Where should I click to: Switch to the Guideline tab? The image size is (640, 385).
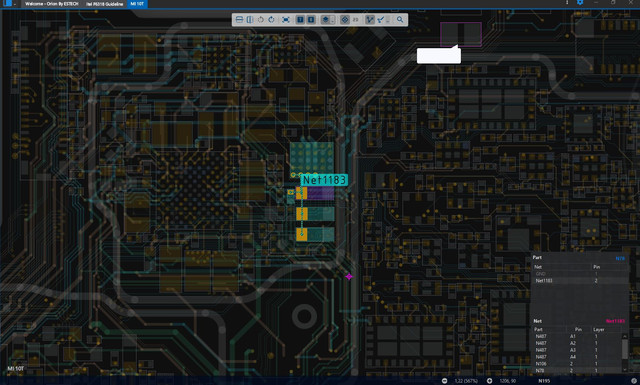[x=104, y=4]
